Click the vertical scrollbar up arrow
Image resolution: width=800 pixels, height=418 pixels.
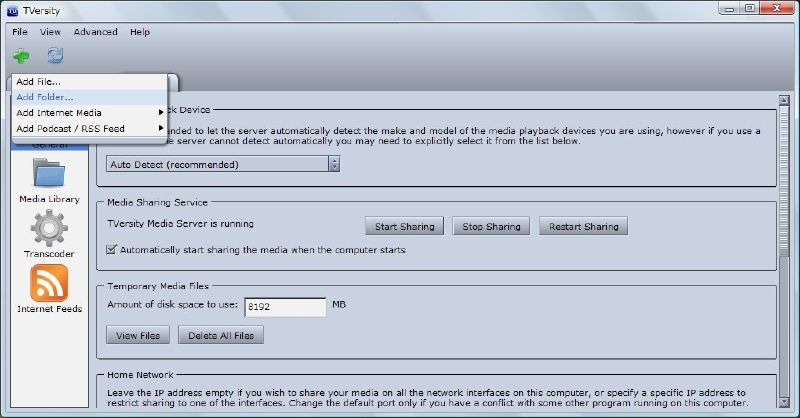(x=784, y=100)
